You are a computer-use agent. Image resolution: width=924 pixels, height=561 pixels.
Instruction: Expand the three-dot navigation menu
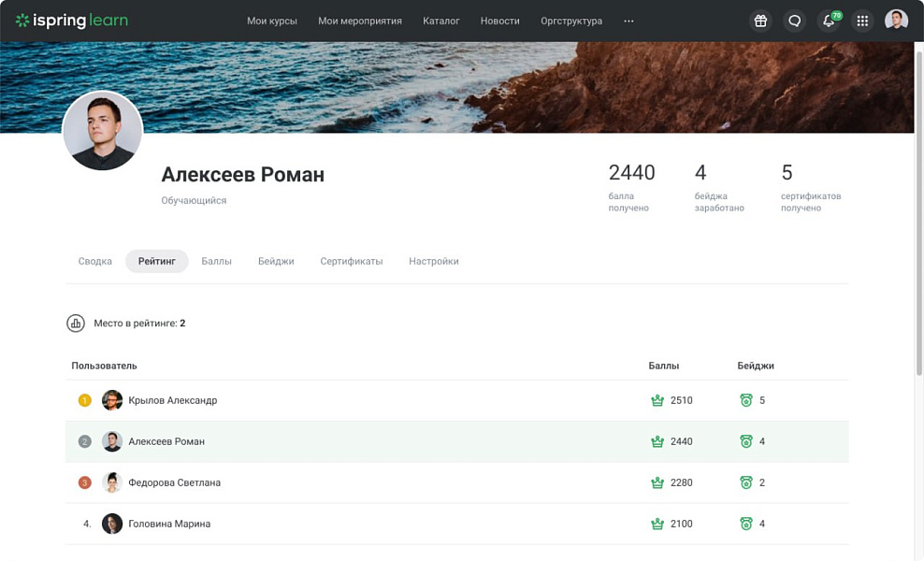tap(628, 20)
